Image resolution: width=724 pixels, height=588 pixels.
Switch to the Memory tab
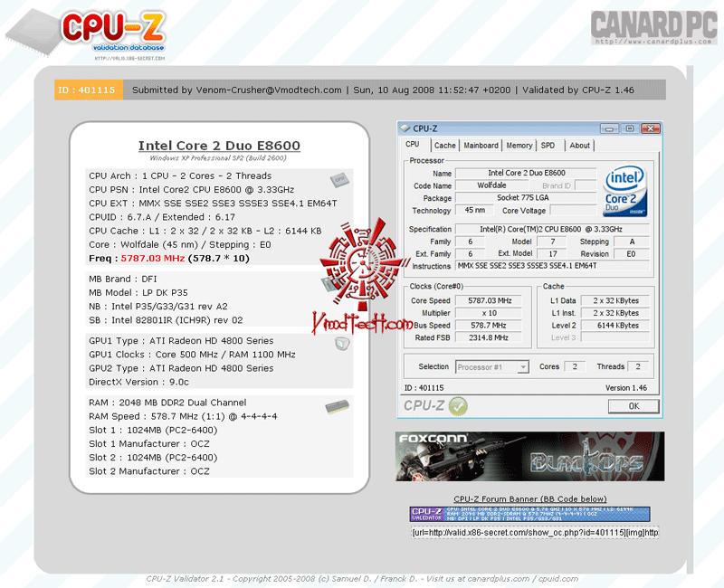click(519, 146)
